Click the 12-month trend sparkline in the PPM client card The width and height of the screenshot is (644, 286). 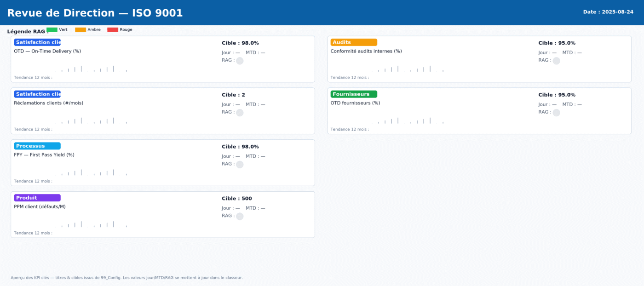(94, 224)
